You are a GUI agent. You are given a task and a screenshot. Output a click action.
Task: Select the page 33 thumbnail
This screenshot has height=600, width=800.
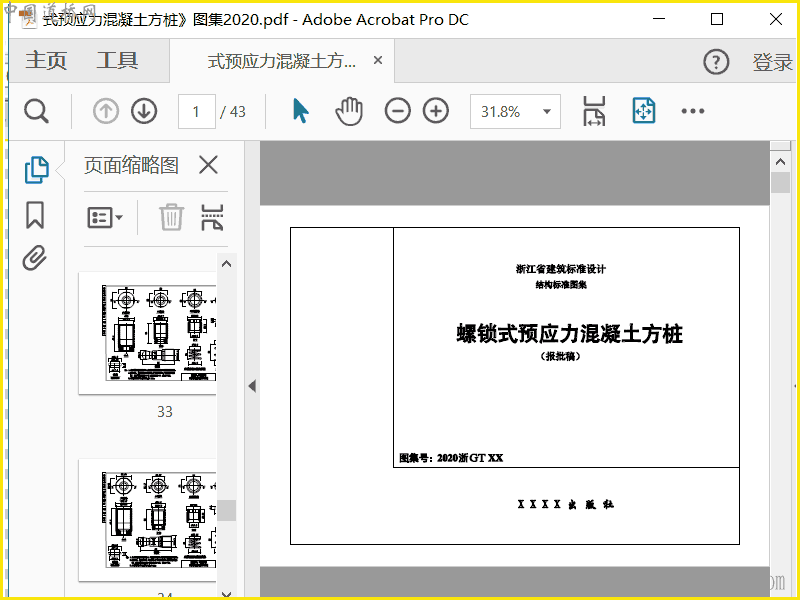(x=148, y=333)
